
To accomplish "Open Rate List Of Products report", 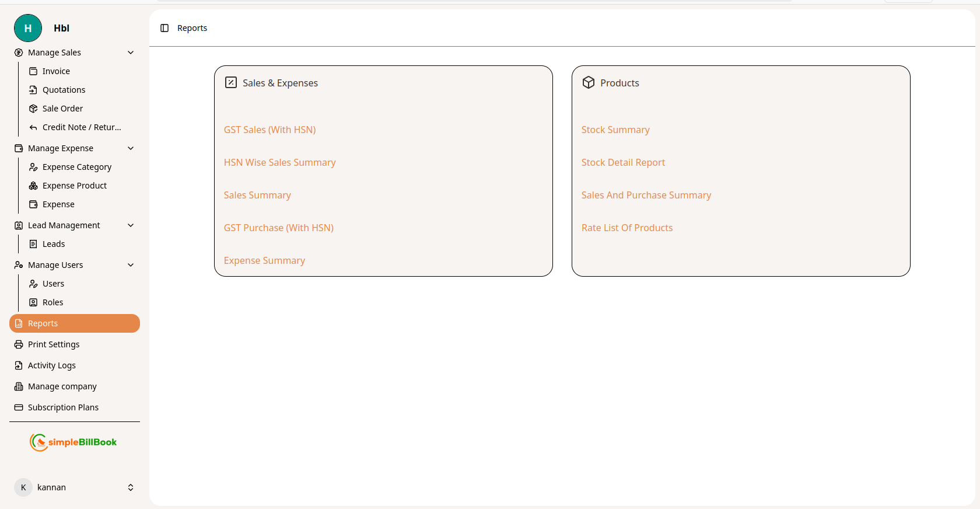I will point(627,228).
